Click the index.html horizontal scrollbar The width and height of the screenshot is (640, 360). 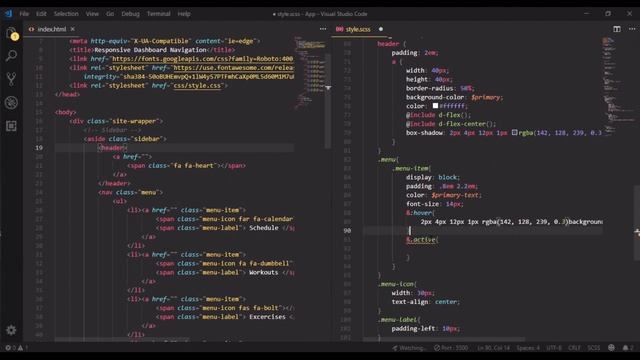point(122,340)
